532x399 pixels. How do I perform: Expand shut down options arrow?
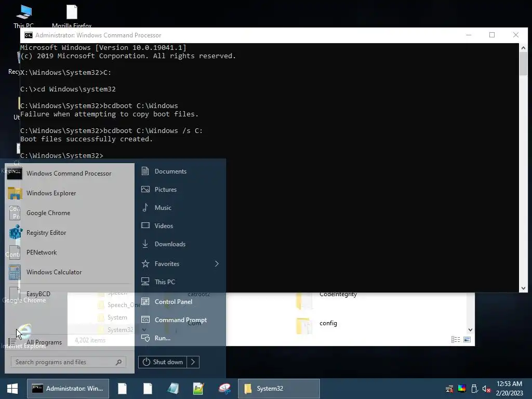tap(193, 362)
